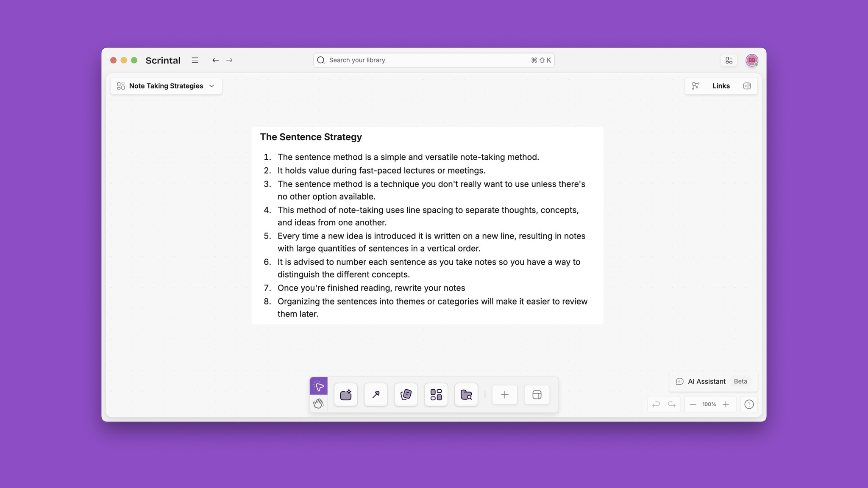The width and height of the screenshot is (868, 488).
Task: Click the Links panel label
Action: point(721,86)
